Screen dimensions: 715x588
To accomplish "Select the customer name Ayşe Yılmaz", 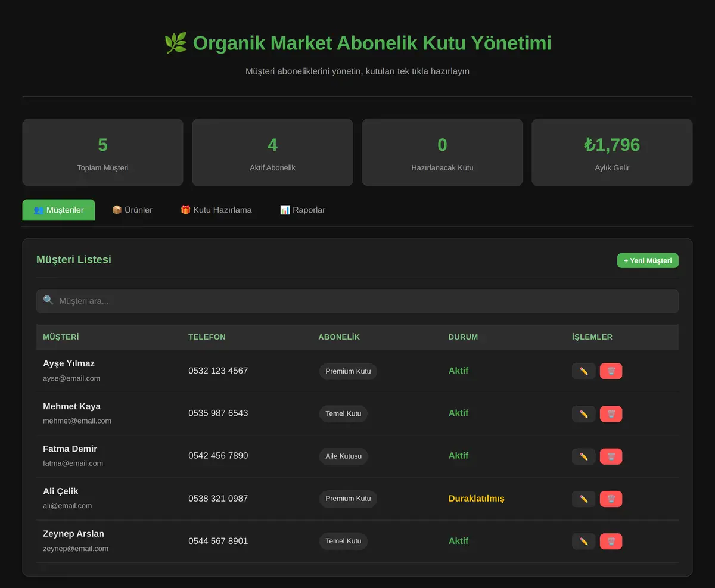I will point(69,363).
